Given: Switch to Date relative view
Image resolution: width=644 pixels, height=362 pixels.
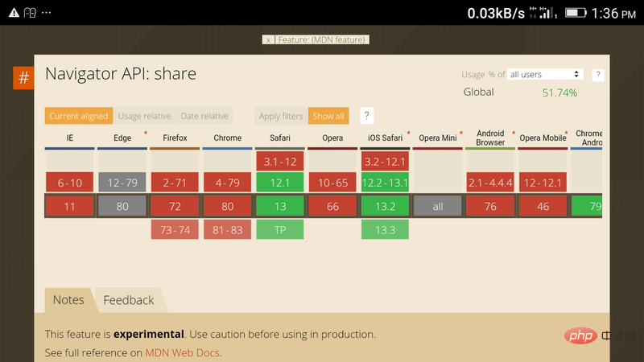Looking at the screenshot, I should click(x=204, y=116).
